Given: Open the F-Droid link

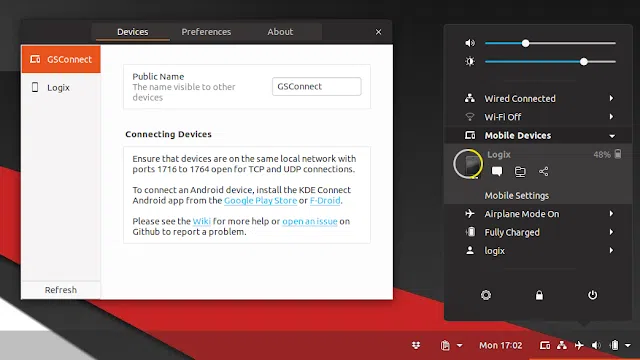Looking at the screenshot, I should point(325,200).
